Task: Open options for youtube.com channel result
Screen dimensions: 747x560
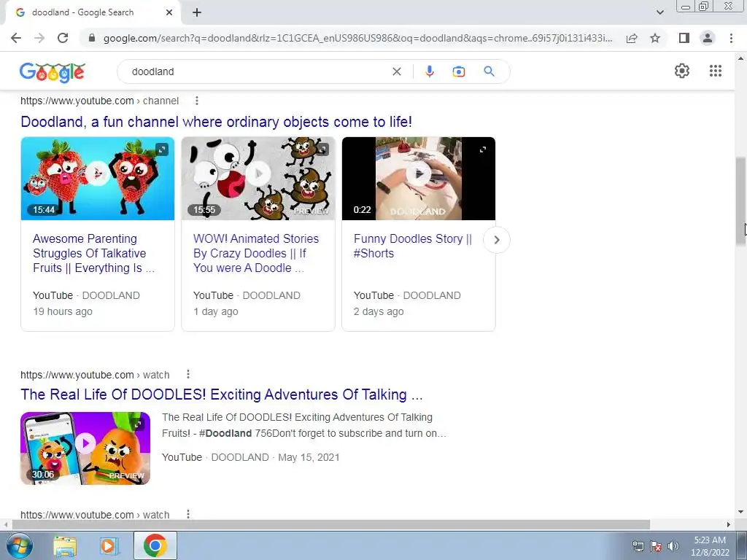Action: pyautogui.click(x=197, y=101)
